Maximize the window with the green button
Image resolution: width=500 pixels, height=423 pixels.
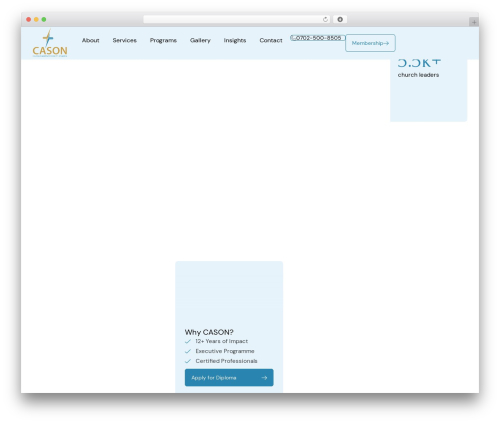pyautogui.click(x=44, y=19)
